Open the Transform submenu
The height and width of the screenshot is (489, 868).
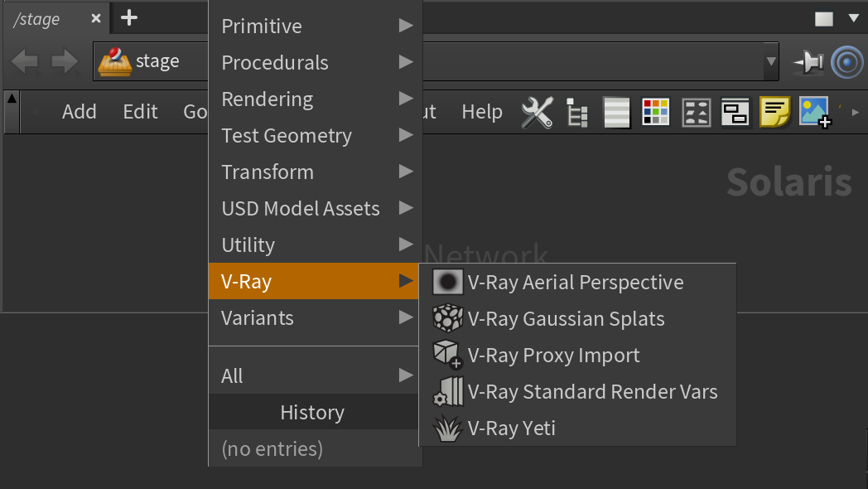pyautogui.click(x=316, y=172)
